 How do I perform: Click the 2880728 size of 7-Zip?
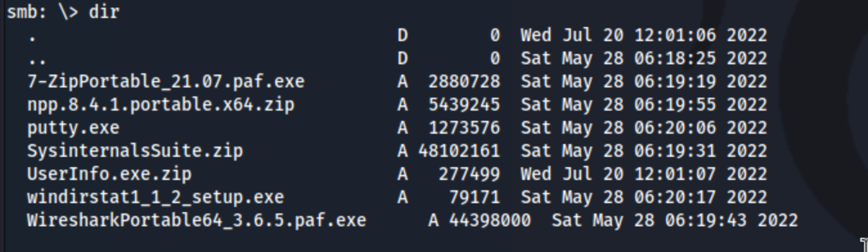coord(464,82)
